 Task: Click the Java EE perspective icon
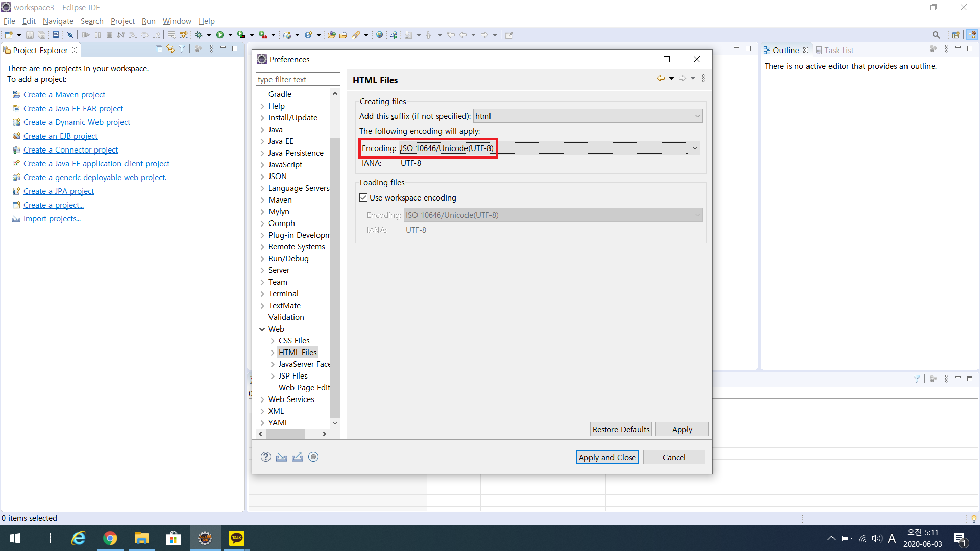click(972, 35)
